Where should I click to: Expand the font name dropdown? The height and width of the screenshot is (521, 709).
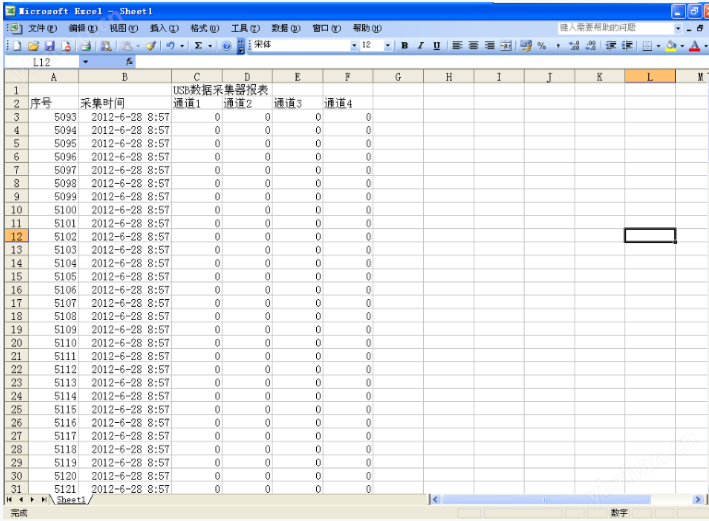(x=354, y=46)
